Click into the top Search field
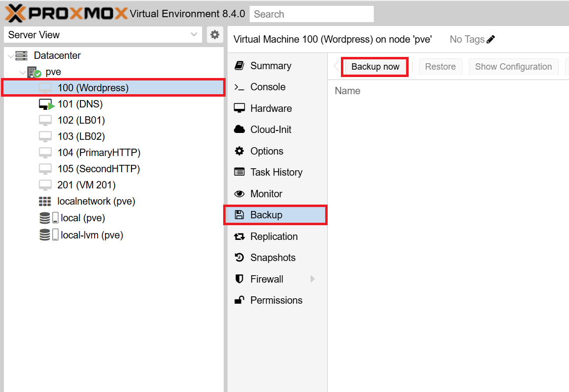Image resolution: width=569 pixels, height=392 pixels. (311, 14)
